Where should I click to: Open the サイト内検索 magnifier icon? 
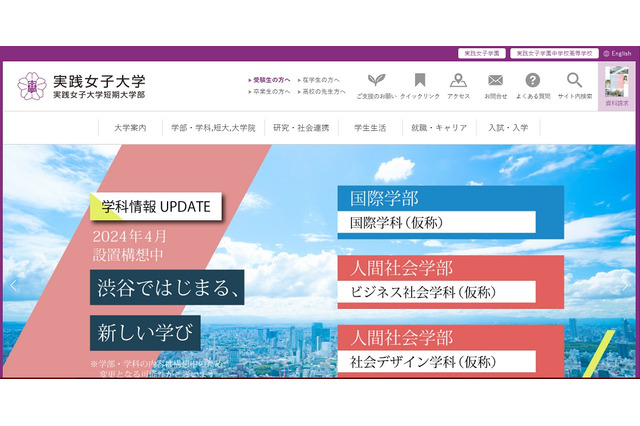[x=574, y=80]
